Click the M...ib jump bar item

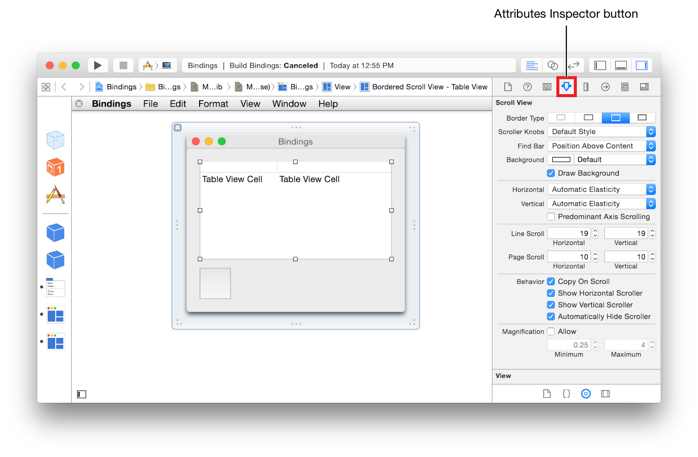pyautogui.click(x=207, y=87)
